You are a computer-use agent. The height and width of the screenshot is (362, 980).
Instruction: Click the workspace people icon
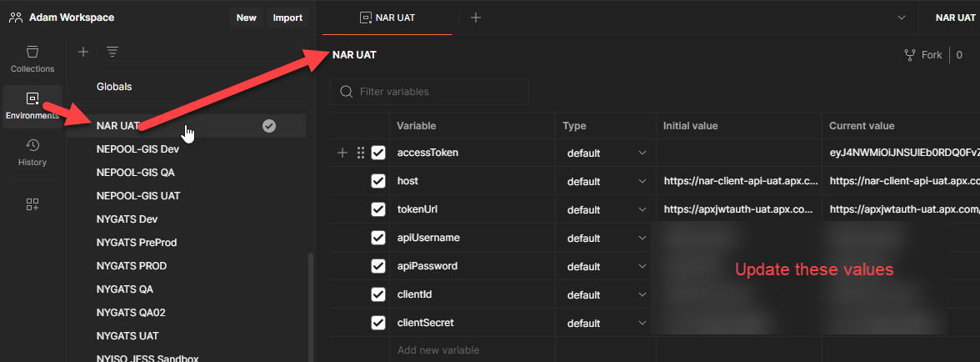pyautogui.click(x=17, y=18)
